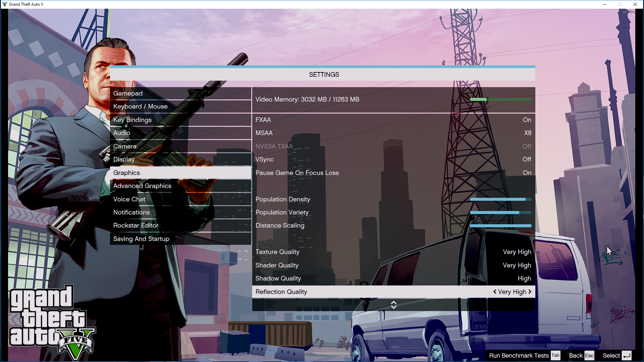This screenshot has width=644, height=362.
Task: Click the GTA V title bar icon
Action: pyautogui.click(x=5, y=4)
